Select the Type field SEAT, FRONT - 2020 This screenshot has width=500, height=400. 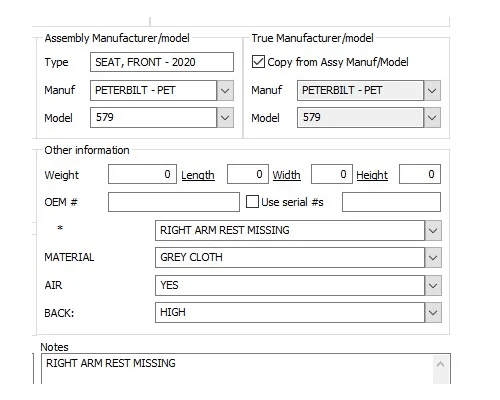(x=162, y=62)
